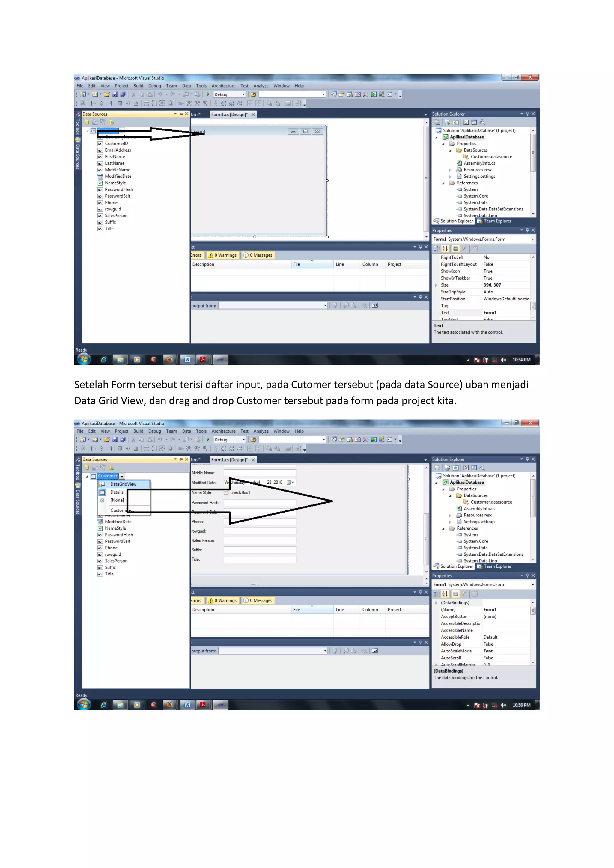Collapse the References node in the upper Solution Explorer
Image resolution: width=614 pixels, height=868 pixels.
point(443,183)
